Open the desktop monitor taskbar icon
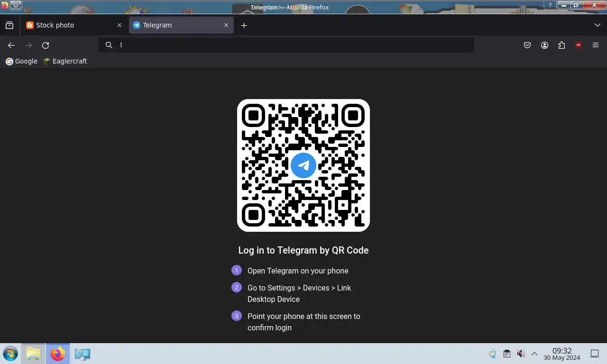607x364 pixels. (83, 354)
